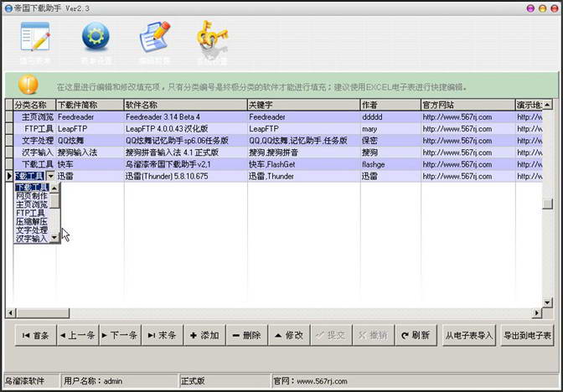Click the dropdown list's up scroll arrow
The height and width of the screenshot is (392, 563).
tap(54, 188)
